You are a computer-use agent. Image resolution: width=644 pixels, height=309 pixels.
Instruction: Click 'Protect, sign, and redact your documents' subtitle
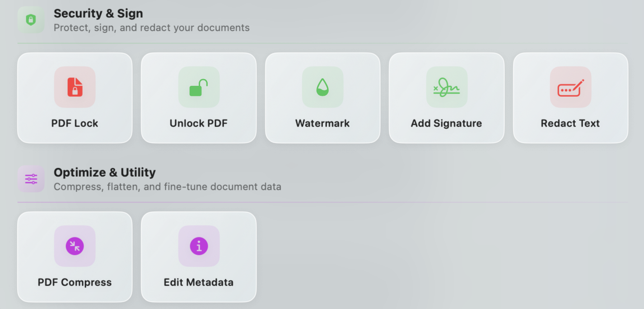pos(152,28)
